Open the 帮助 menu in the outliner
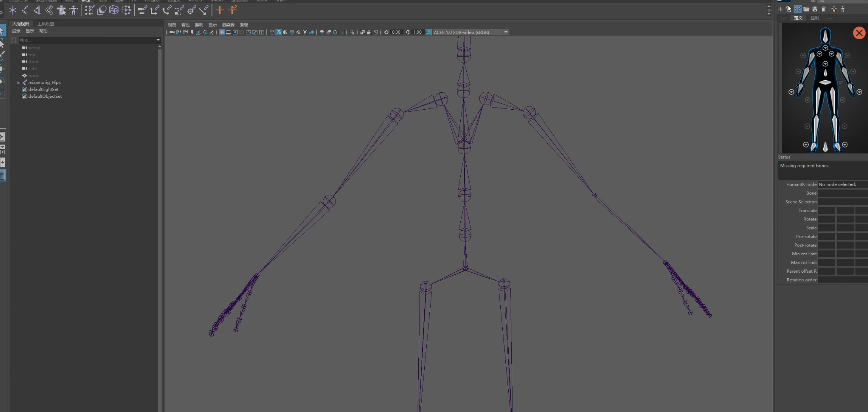Viewport: 868px width, 412px height. [43, 31]
